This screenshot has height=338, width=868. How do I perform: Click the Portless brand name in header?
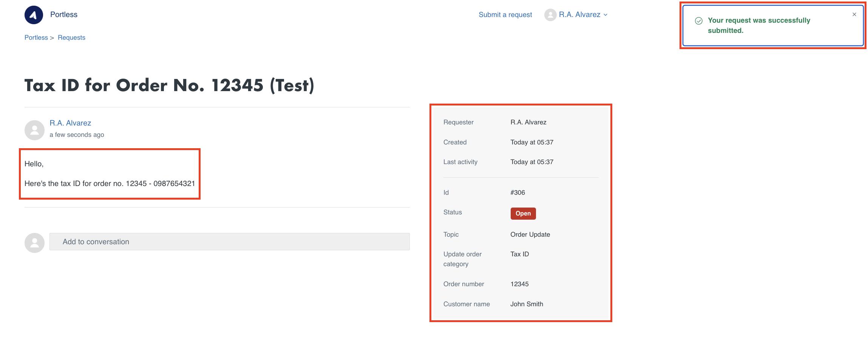tap(64, 15)
